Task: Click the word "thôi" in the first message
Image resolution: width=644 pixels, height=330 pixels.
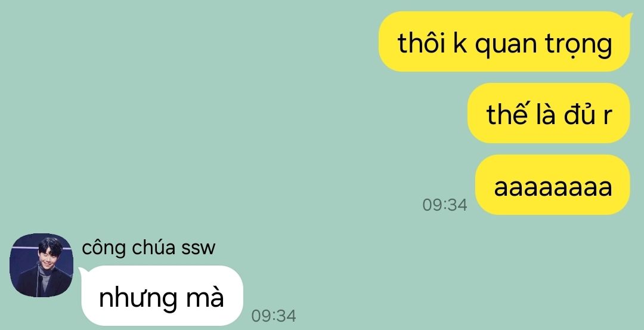Action: pos(422,42)
